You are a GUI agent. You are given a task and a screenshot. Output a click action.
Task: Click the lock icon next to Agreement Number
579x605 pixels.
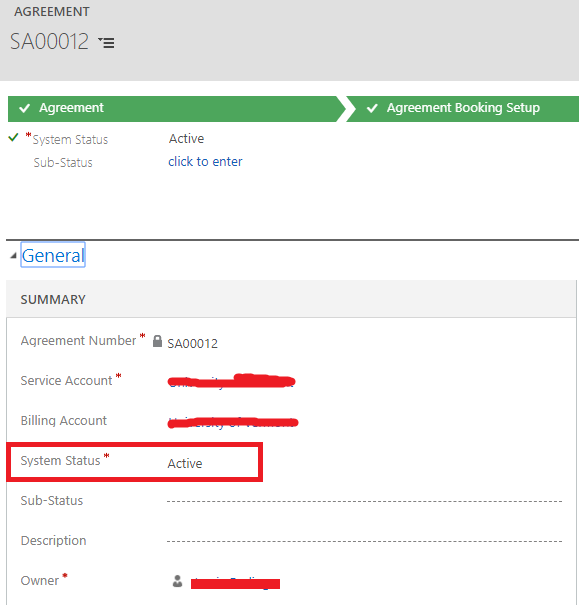pos(157,341)
